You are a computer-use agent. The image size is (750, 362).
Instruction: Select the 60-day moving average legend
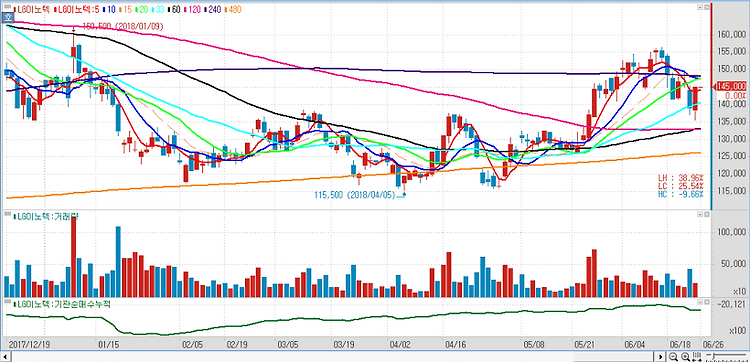[175, 10]
